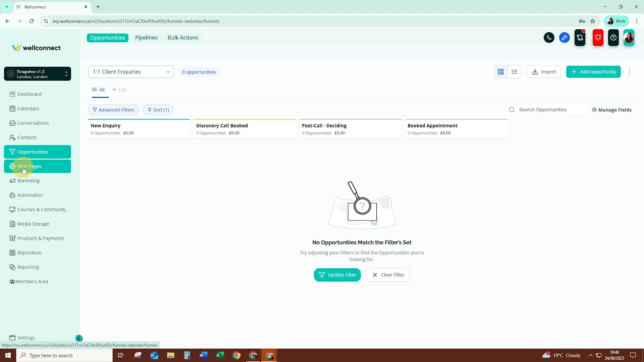The height and width of the screenshot is (362, 644).
Task: Switch to the Bulk Actions tab
Action: pyautogui.click(x=183, y=38)
